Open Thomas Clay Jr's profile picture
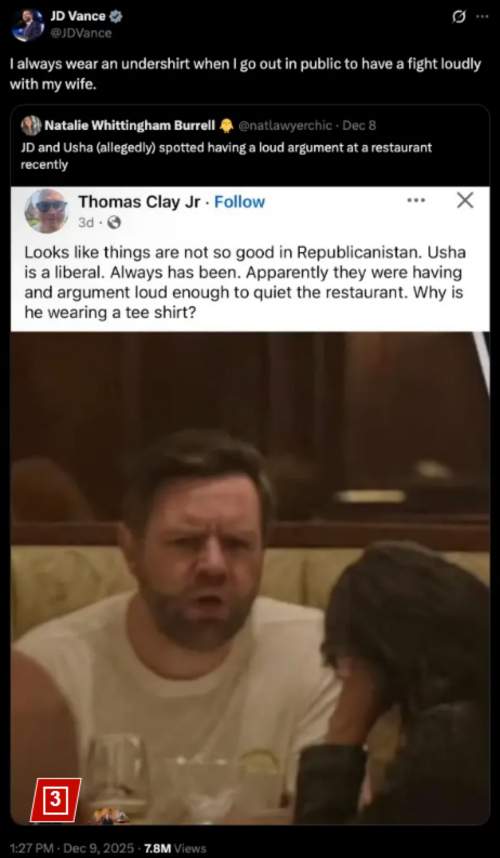Viewport: 500px width, 858px height. click(x=46, y=211)
